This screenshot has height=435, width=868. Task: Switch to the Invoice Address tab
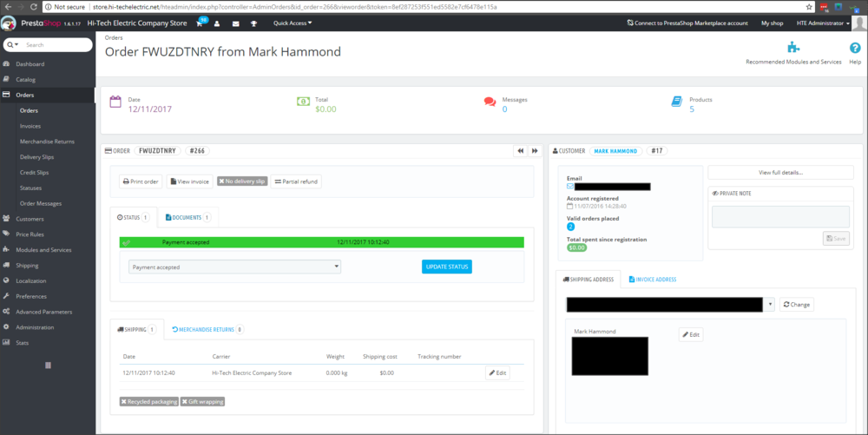click(x=653, y=280)
